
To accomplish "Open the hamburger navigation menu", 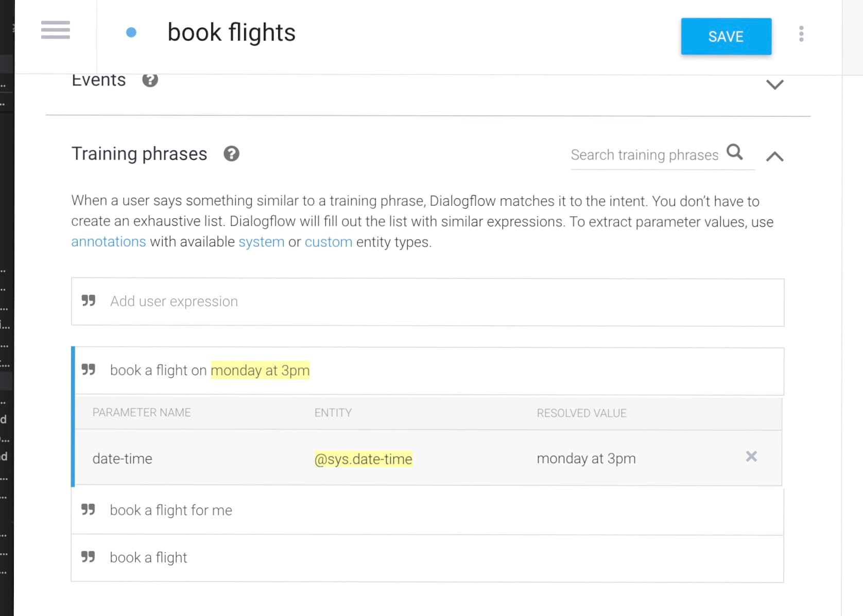I will [56, 30].
